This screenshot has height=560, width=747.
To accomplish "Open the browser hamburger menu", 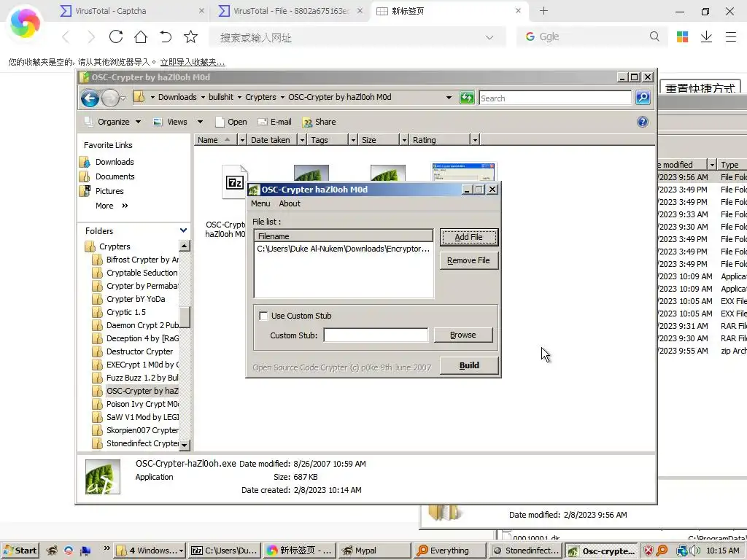I will point(731,36).
